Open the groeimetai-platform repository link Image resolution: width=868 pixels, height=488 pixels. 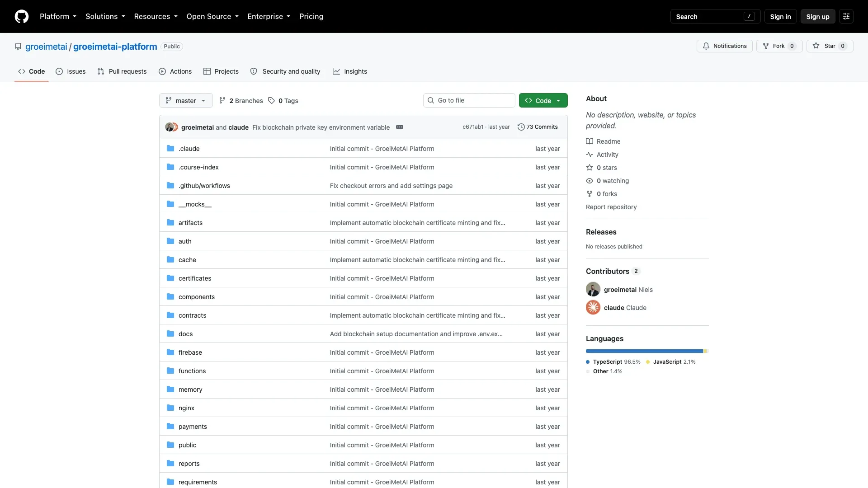(x=115, y=47)
